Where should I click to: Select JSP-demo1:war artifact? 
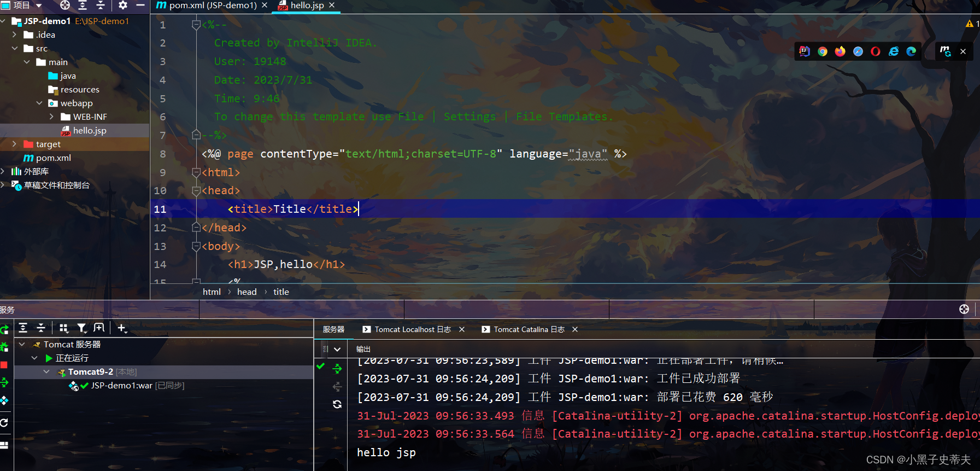(x=126, y=386)
